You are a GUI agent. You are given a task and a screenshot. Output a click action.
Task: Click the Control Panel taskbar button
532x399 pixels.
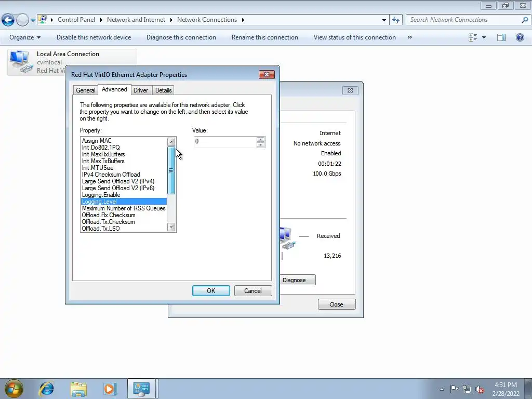point(141,389)
